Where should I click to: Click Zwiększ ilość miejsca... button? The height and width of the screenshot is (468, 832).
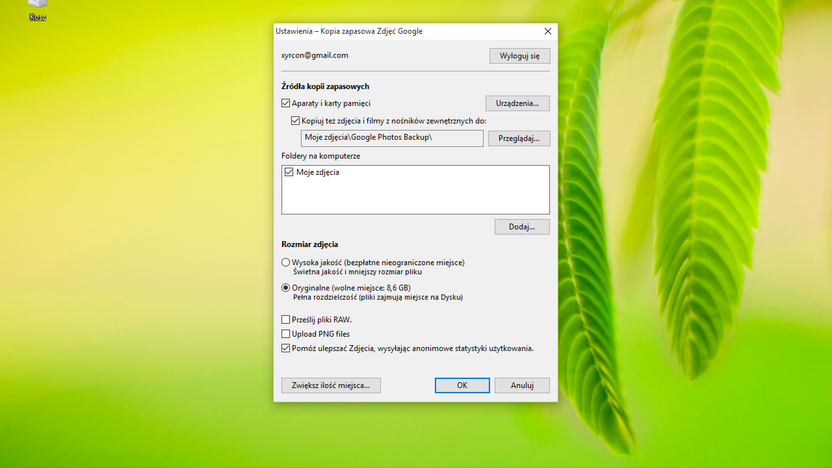331,385
